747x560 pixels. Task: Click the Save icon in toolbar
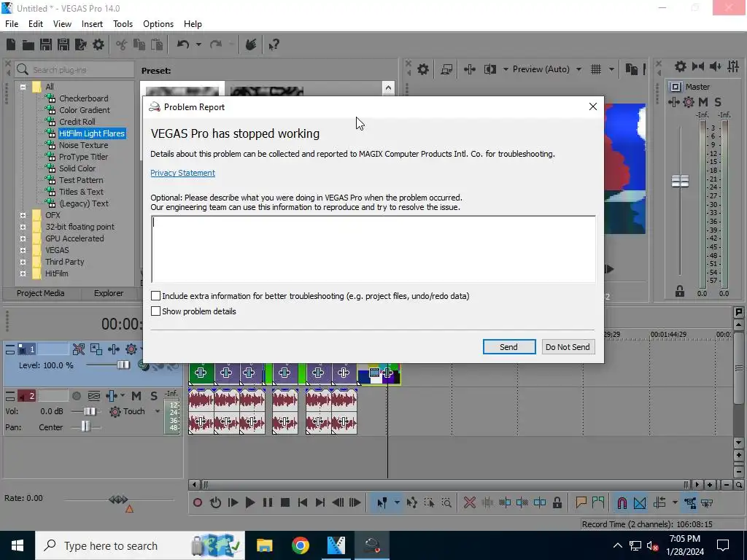[x=46, y=44]
